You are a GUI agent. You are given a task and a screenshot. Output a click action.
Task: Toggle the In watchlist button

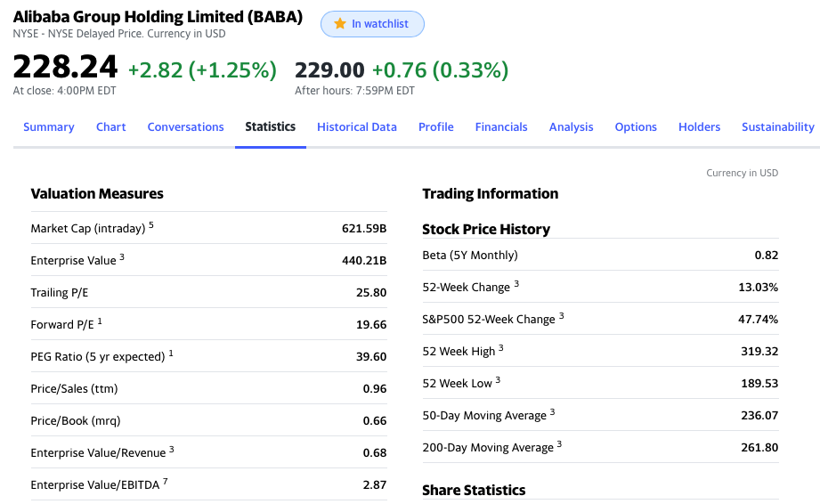tap(372, 24)
